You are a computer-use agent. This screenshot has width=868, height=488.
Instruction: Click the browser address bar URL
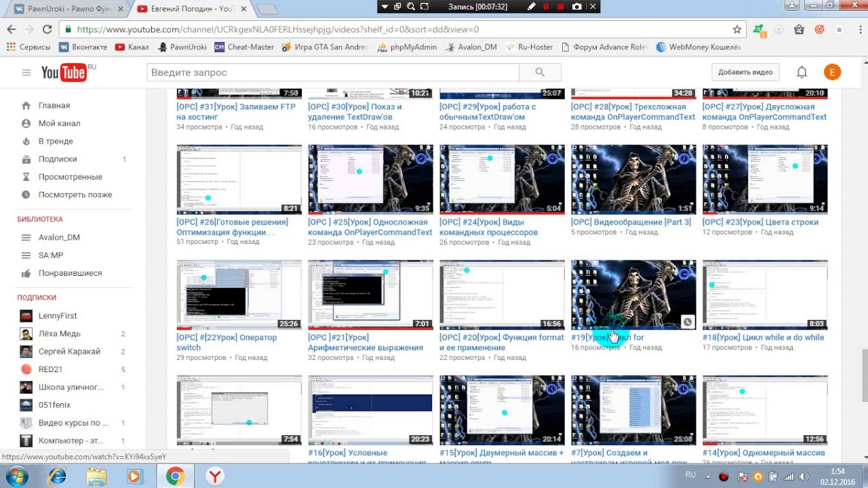(278, 30)
